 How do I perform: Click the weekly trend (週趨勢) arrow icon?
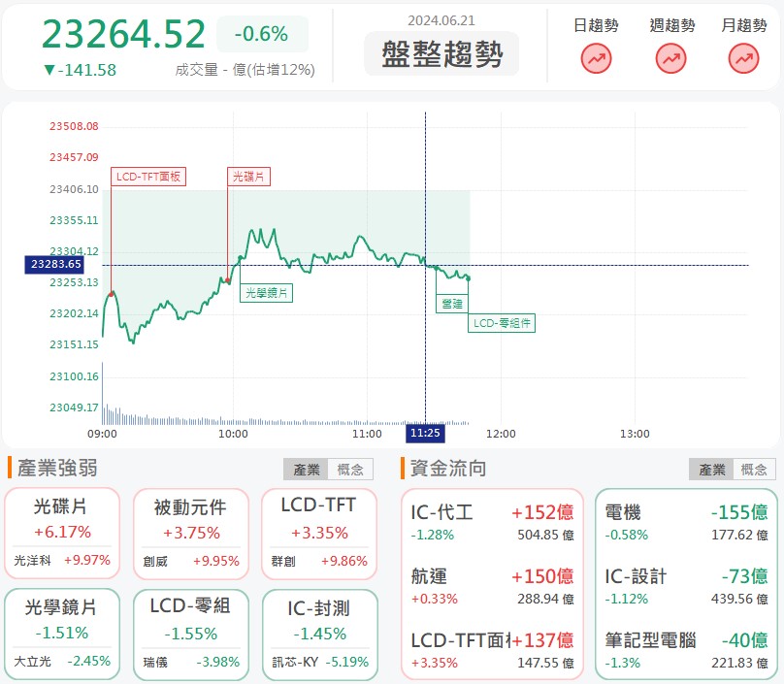(x=671, y=58)
